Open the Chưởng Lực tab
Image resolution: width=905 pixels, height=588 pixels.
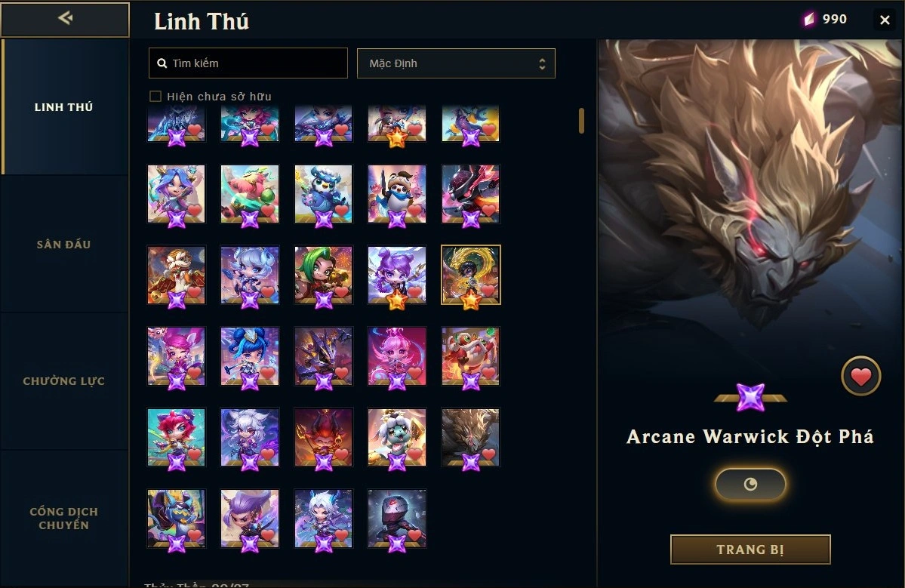point(64,381)
